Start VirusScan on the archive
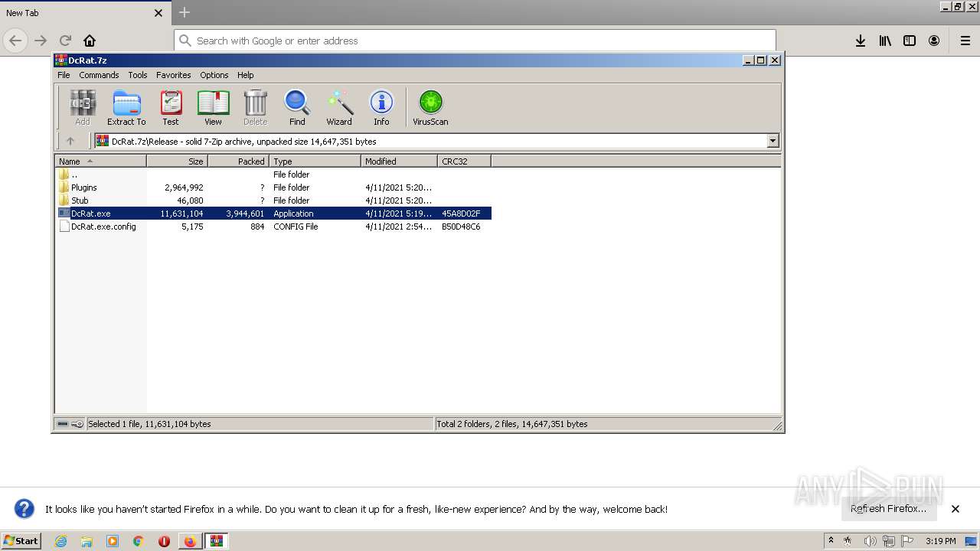Screen dimensions: 980x551 430,107
